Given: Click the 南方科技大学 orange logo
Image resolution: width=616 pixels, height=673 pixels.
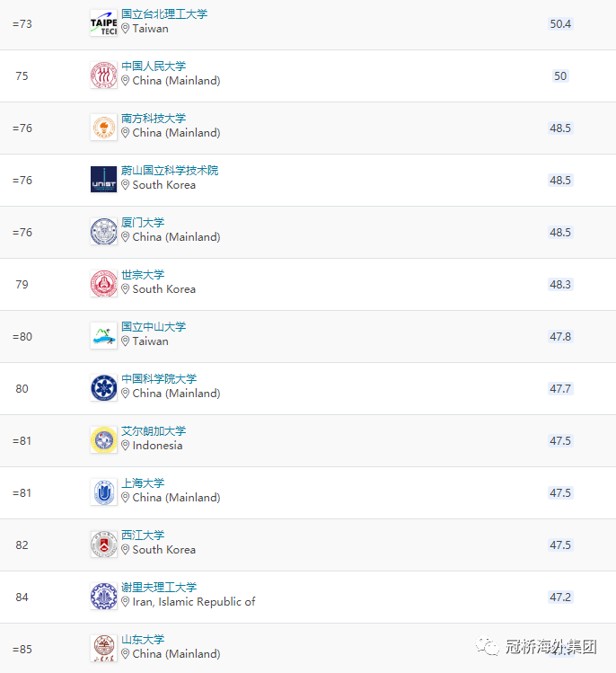Looking at the screenshot, I should click(103, 128).
